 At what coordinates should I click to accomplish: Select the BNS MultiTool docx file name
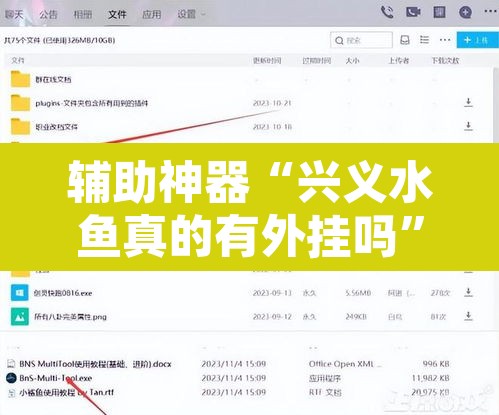coord(95,364)
